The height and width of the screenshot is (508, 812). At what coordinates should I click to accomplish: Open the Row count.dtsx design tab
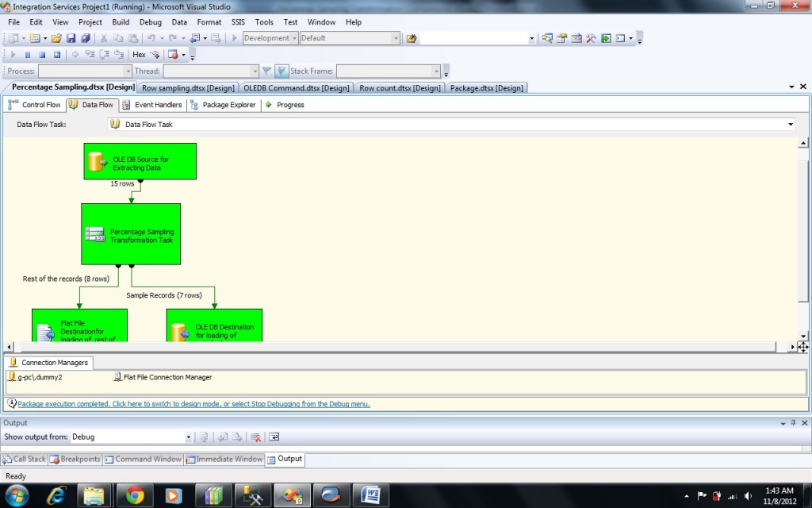400,88
